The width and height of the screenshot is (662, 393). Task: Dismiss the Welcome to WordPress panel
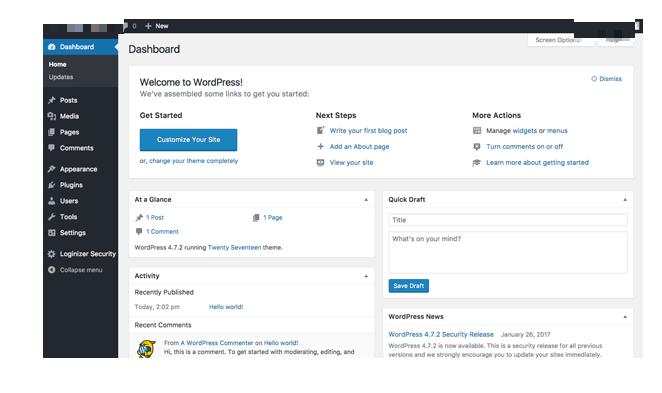pyautogui.click(x=607, y=79)
